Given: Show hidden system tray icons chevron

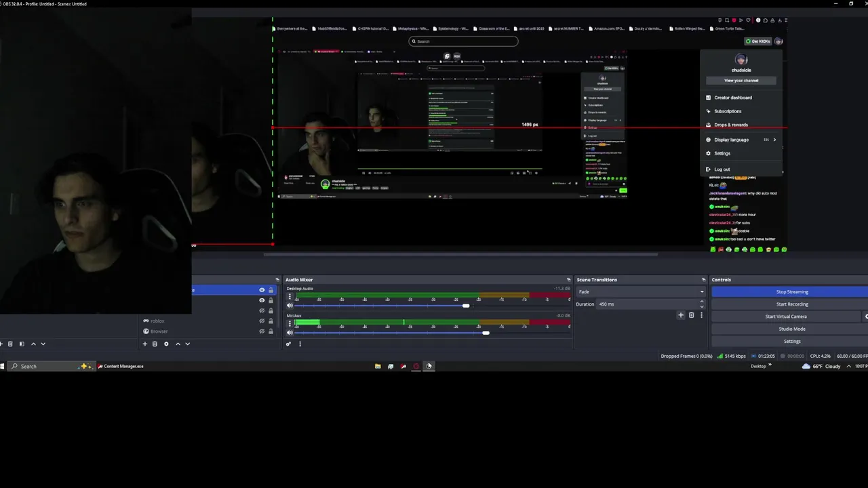Looking at the screenshot, I should pyautogui.click(x=848, y=366).
